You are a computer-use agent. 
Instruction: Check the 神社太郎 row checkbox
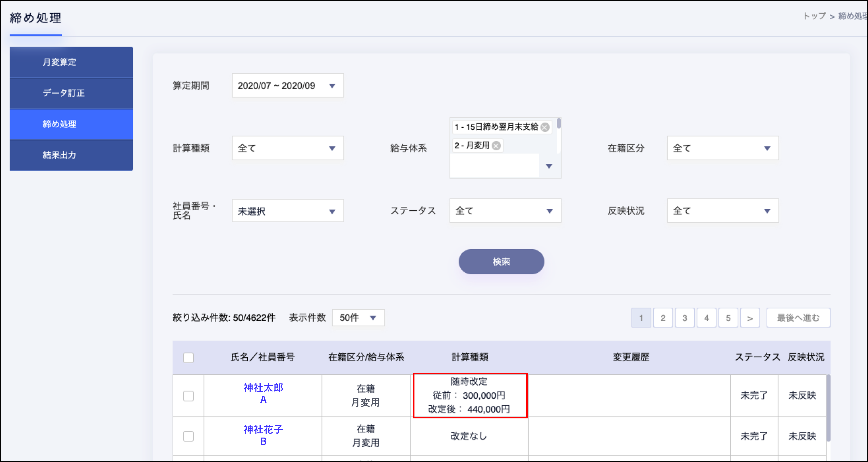pyautogui.click(x=188, y=396)
